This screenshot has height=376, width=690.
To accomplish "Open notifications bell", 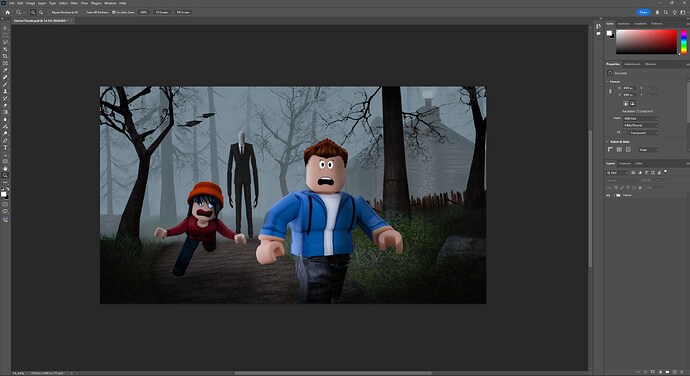I will click(x=657, y=12).
